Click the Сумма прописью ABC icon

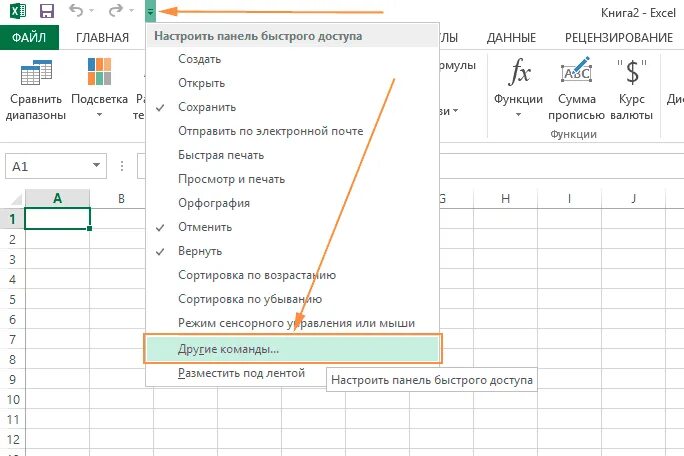576,70
